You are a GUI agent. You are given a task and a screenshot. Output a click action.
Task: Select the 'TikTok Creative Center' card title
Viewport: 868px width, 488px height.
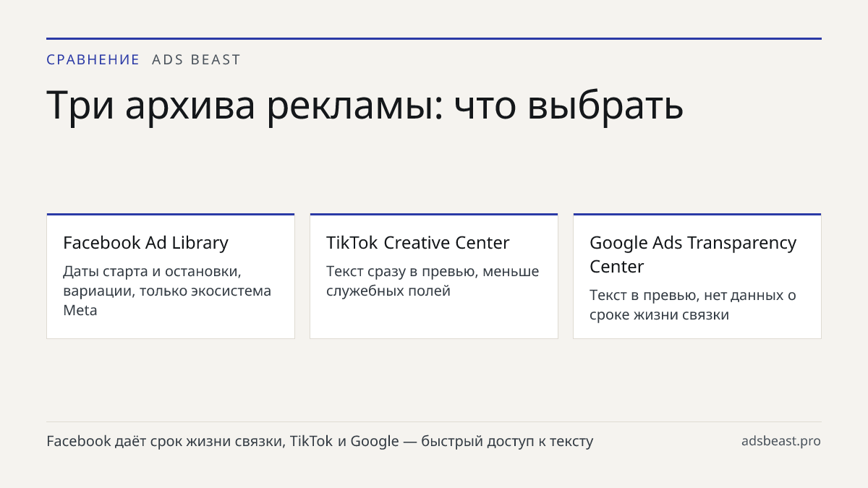(417, 243)
